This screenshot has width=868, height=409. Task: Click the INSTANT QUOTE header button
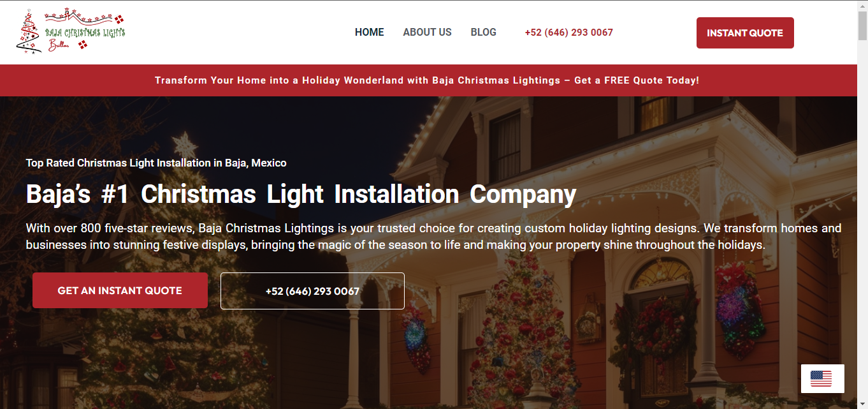point(745,33)
